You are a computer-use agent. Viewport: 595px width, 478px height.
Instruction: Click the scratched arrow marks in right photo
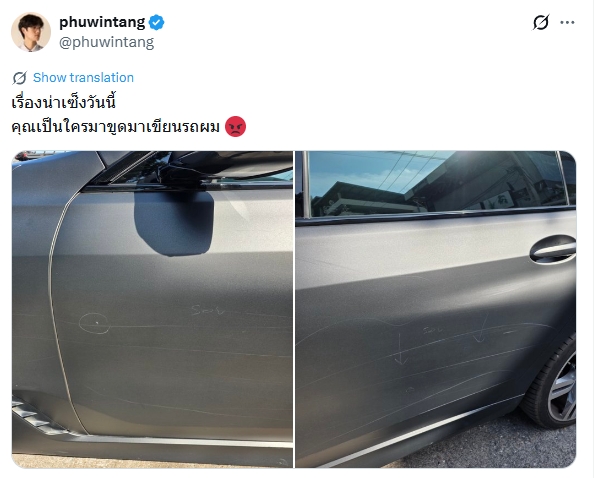click(438, 341)
